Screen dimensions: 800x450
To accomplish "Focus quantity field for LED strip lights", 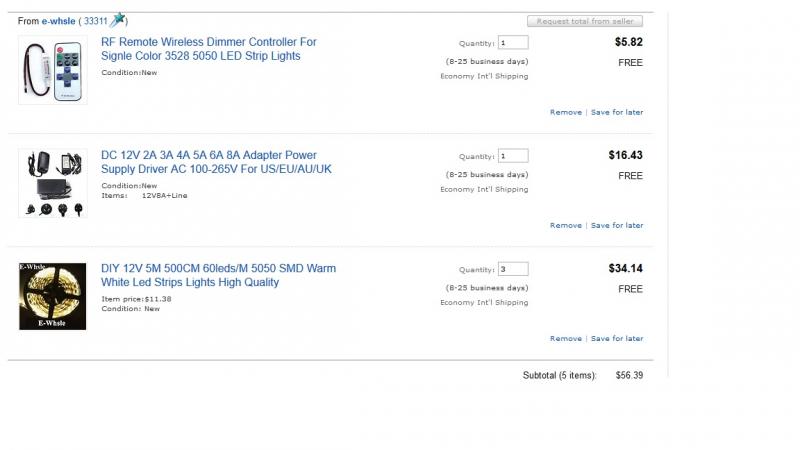I will (x=513, y=269).
